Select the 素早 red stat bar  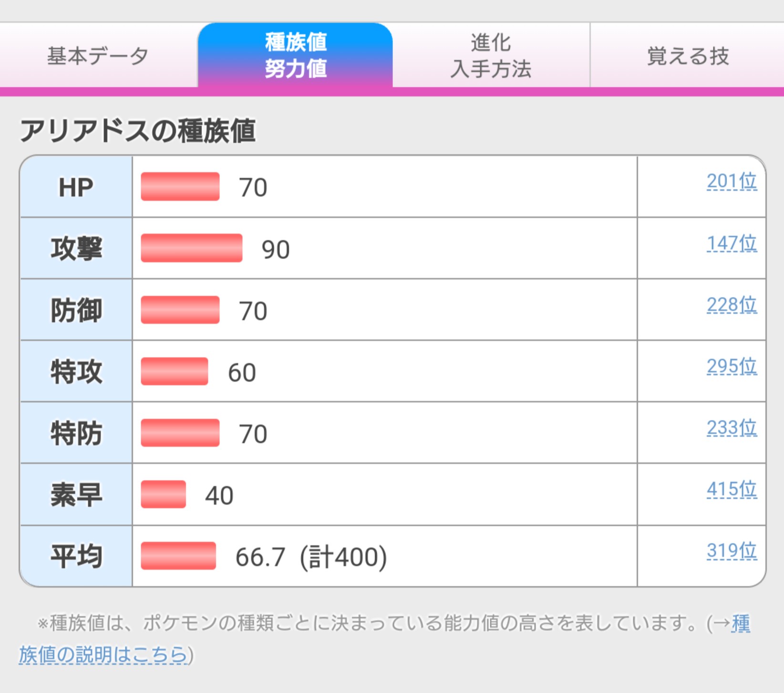(163, 494)
